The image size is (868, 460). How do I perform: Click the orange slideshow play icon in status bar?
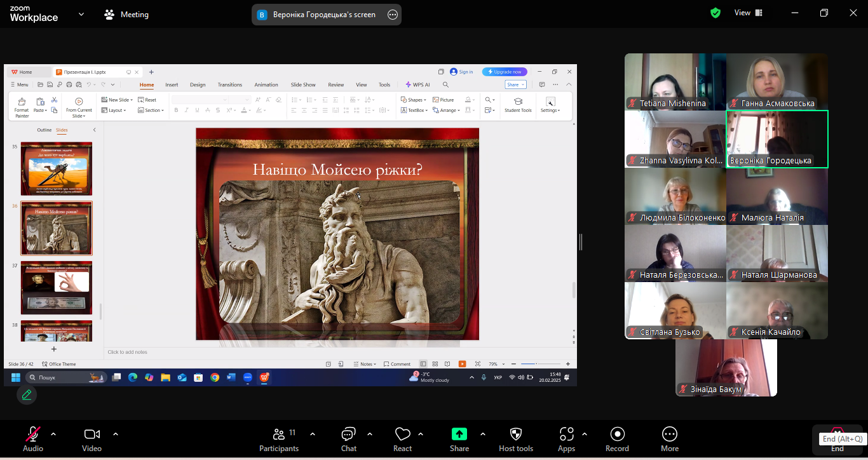tap(462, 364)
